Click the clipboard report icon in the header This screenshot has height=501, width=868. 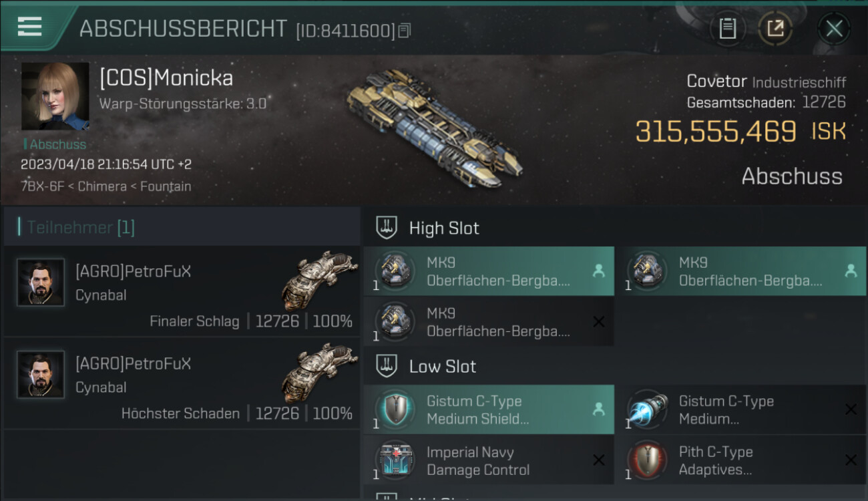pos(727,29)
